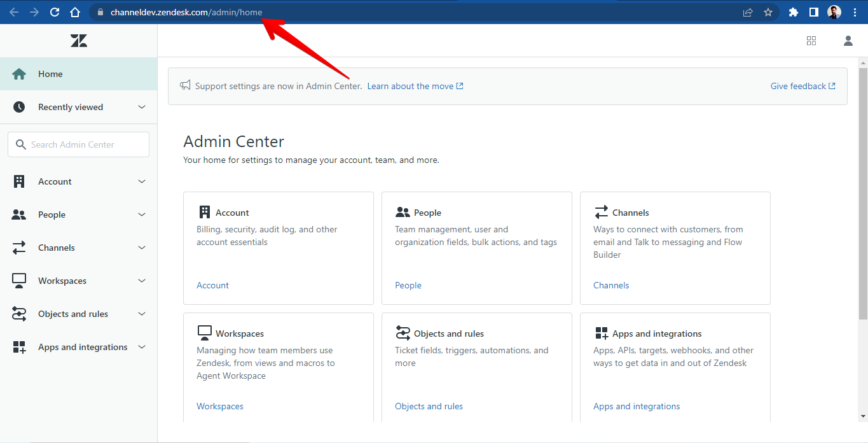868x443 pixels.
Task: Bookmark page with star icon
Action: (768, 12)
